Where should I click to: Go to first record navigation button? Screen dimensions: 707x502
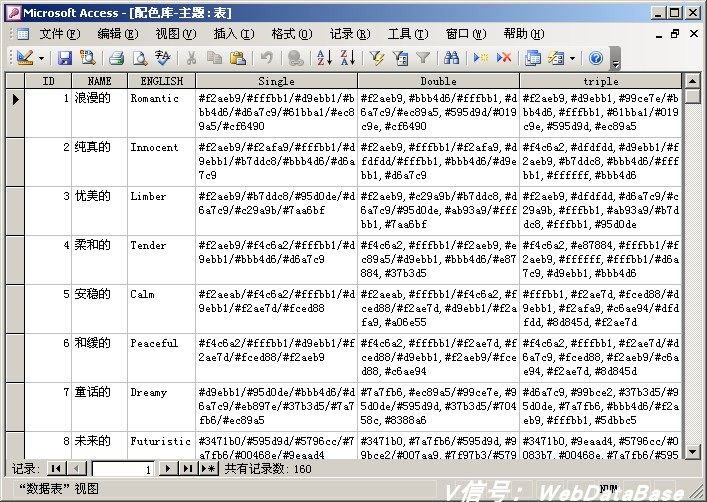(x=56, y=469)
